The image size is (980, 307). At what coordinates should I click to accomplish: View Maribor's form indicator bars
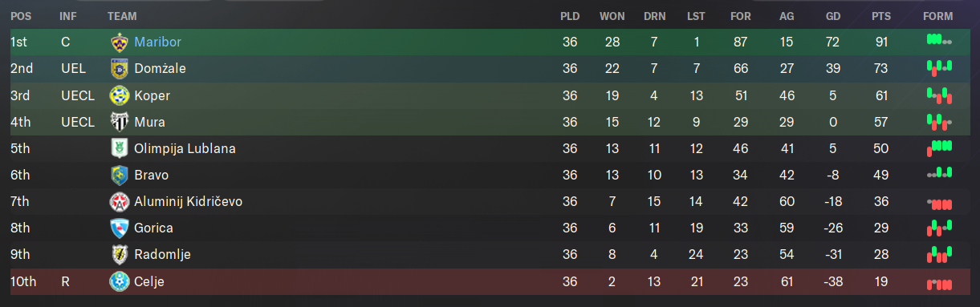pyautogui.click(x=938, y=40)
